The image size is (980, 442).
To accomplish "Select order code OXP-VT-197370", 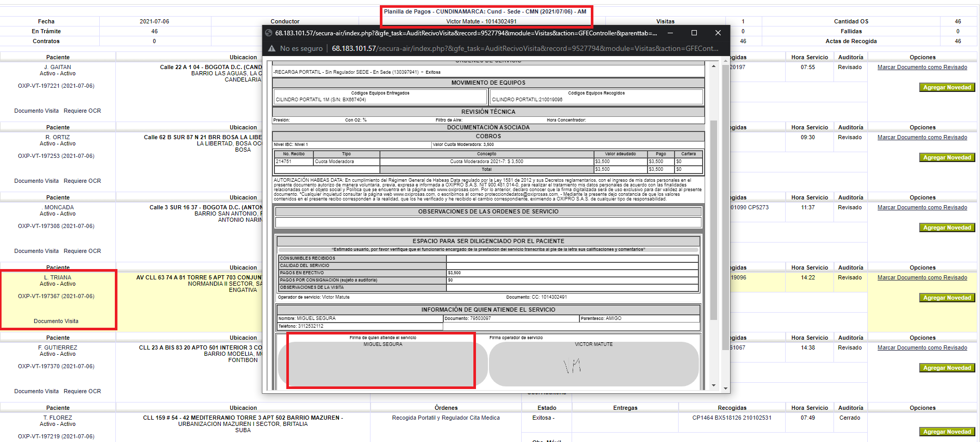I will click(56, 366).
